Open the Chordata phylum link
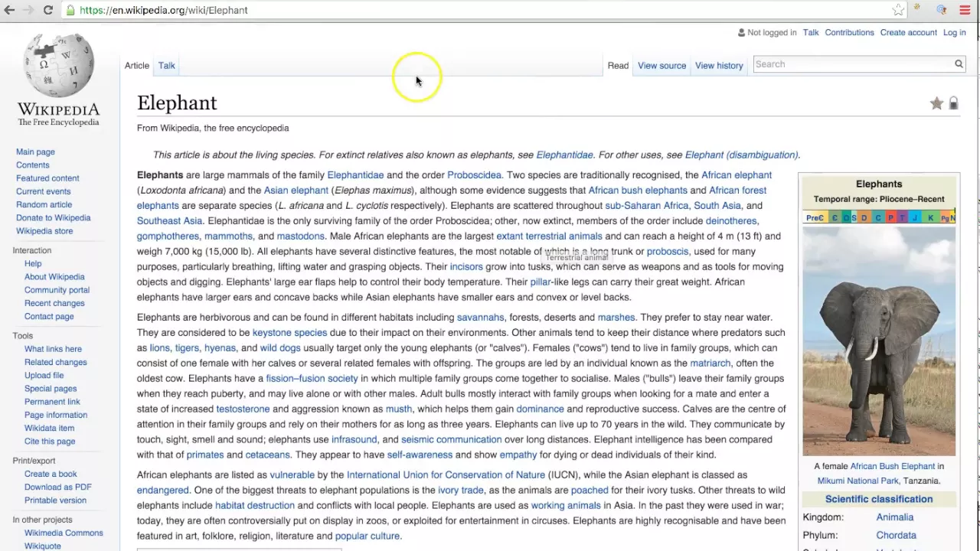 click(897, 536)
